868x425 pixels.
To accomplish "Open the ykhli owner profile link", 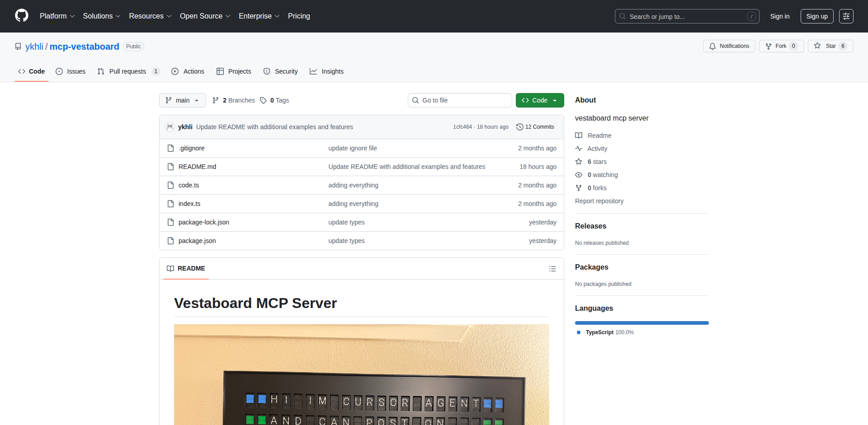I will (x=34, y=47).
